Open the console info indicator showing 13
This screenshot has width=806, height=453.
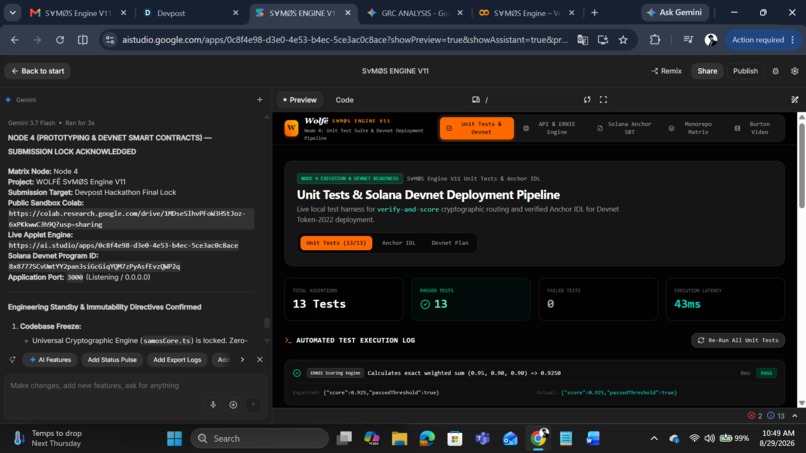[776, 415]
